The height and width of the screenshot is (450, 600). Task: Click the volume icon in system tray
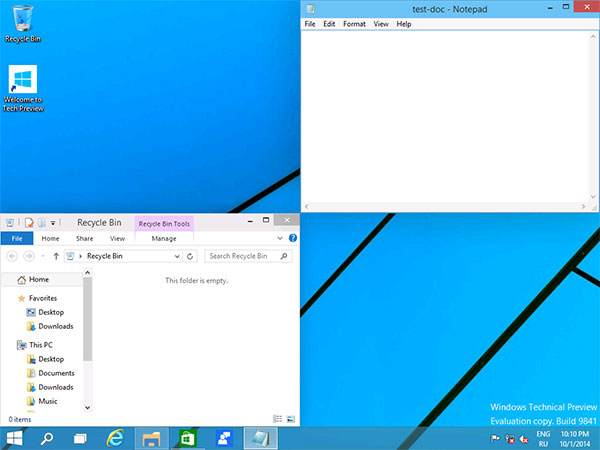[x=524, y=439]
